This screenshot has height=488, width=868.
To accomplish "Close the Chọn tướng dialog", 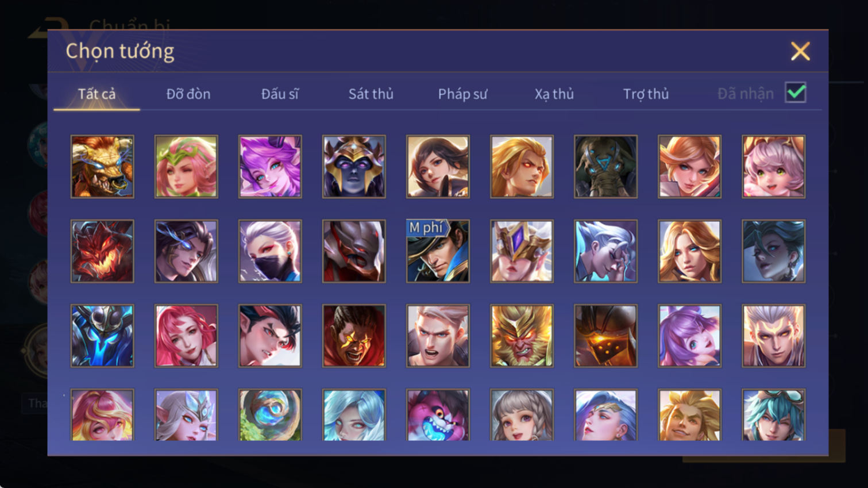I will [x=800, y=51].
